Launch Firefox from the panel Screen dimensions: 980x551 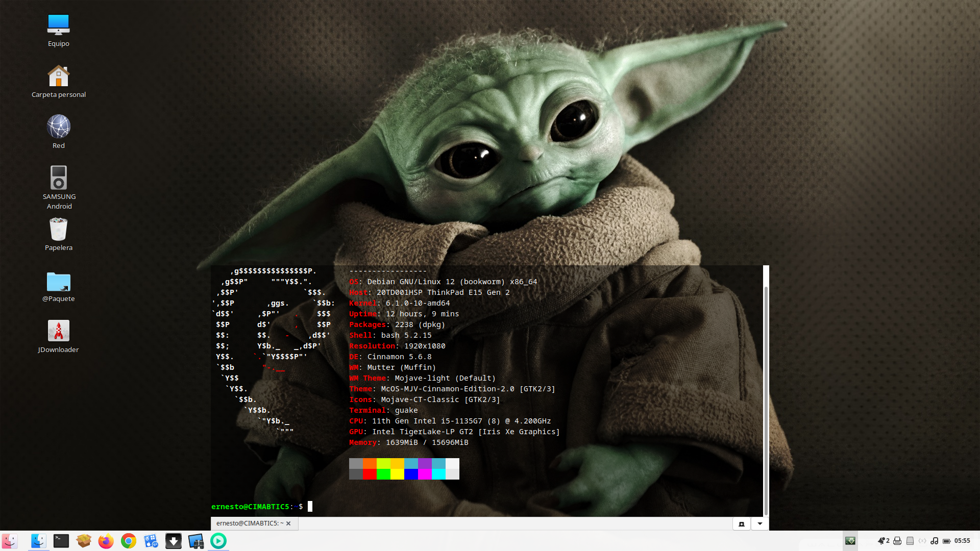click(106, 541)
